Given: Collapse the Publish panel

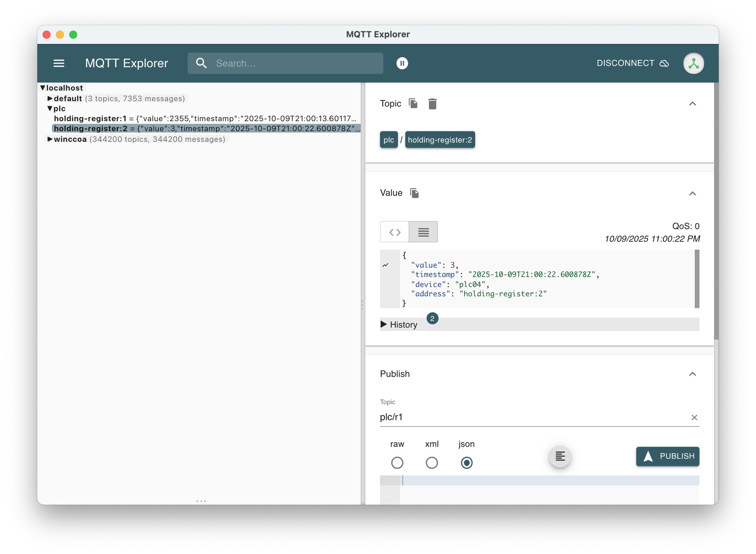Looking at the screenshot, I should tap(692, 374).
